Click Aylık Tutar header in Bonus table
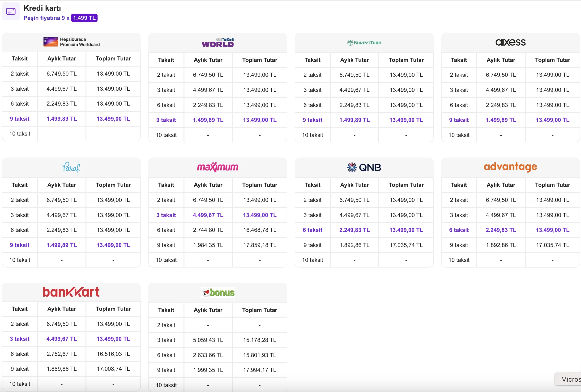The image size is (581, 392). tap(208, 310)
